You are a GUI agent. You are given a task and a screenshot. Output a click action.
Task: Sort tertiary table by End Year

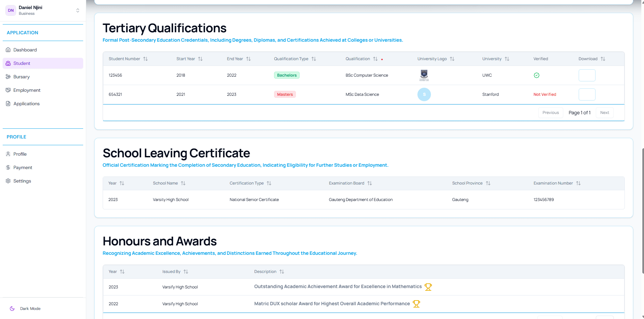point(248,59)
